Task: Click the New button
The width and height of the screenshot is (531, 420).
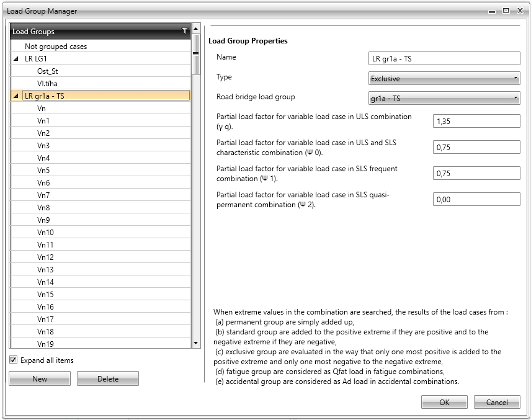Action: (x=39, y=378)
